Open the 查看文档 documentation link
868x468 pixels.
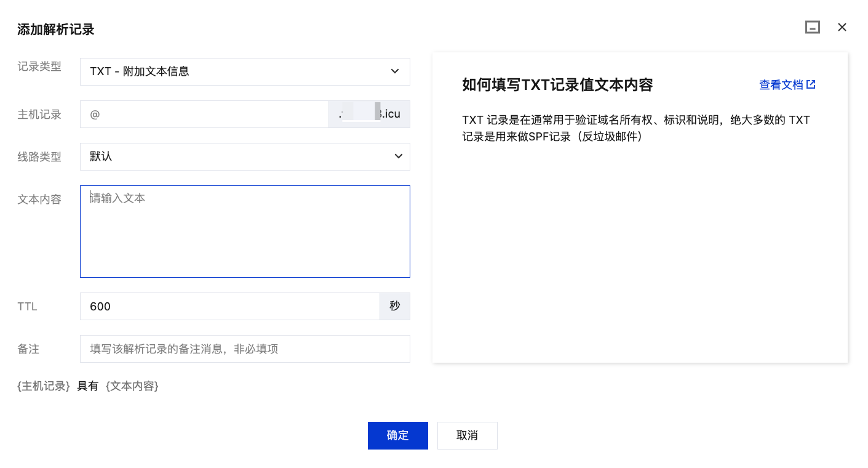781,85
